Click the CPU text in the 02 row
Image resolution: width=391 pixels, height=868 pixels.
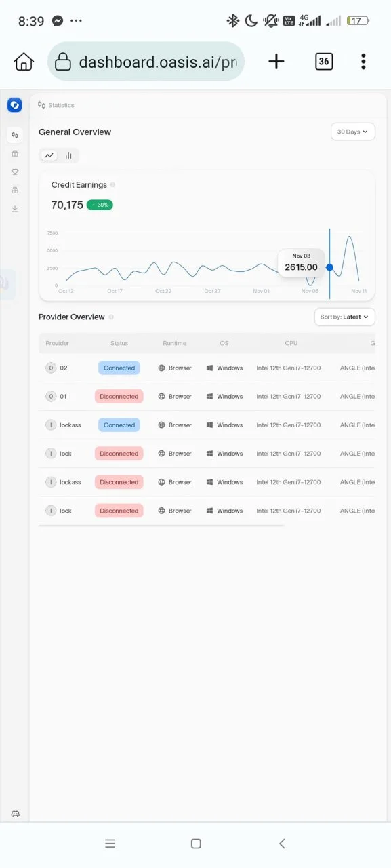[x=289, y=368]
